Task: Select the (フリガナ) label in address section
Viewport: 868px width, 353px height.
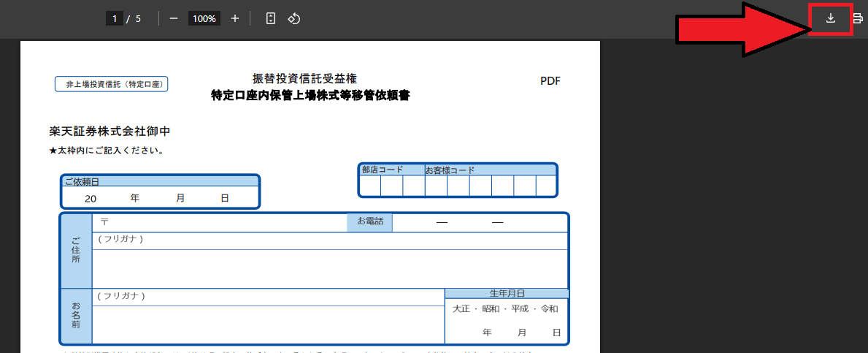Action: point(120,239)
